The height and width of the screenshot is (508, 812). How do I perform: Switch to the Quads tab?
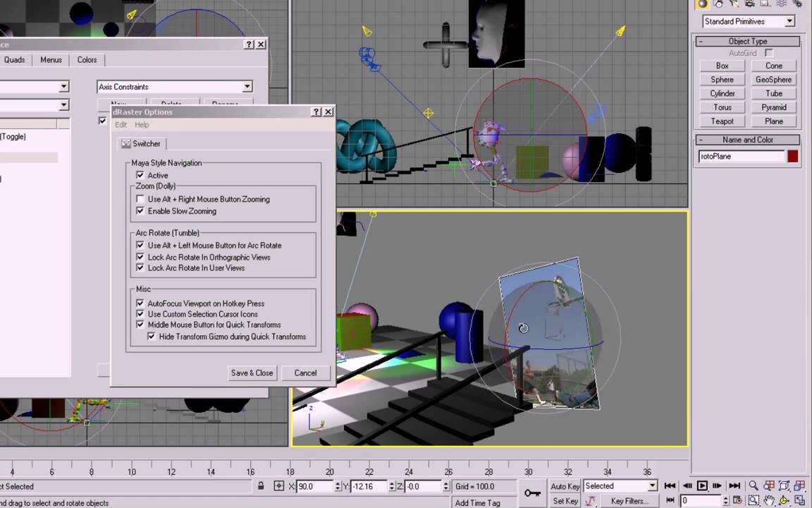(x=15, y=60)
